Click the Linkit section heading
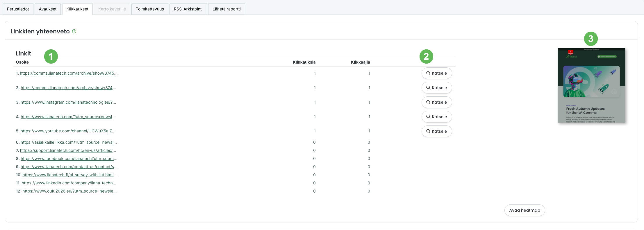Screen dimensions: 644x230 (x=24, y=53)
